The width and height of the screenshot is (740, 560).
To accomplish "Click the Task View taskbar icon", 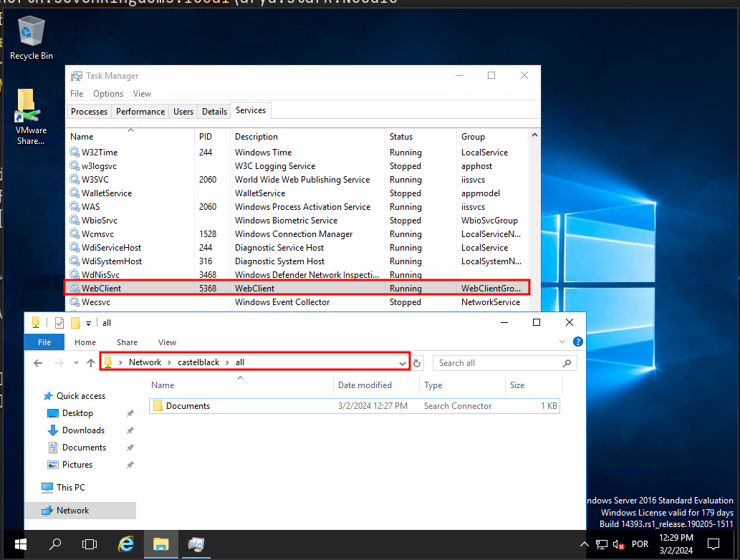I will (x=90, y=544).
